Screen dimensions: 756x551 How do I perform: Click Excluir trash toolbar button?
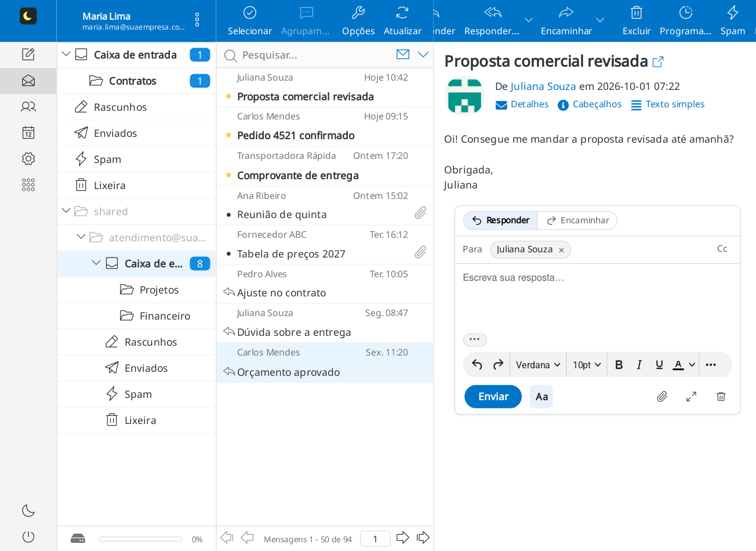tap(637, 21)
